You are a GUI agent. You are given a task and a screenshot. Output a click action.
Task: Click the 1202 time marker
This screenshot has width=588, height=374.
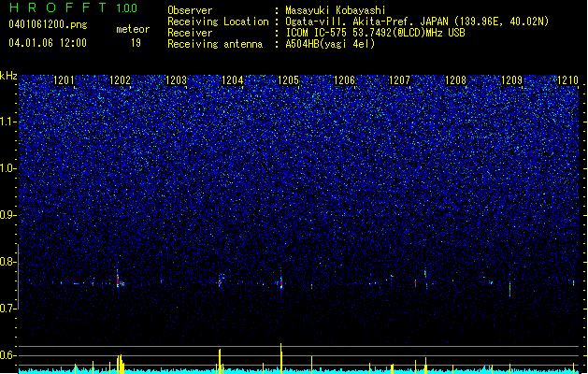point(120,80)
